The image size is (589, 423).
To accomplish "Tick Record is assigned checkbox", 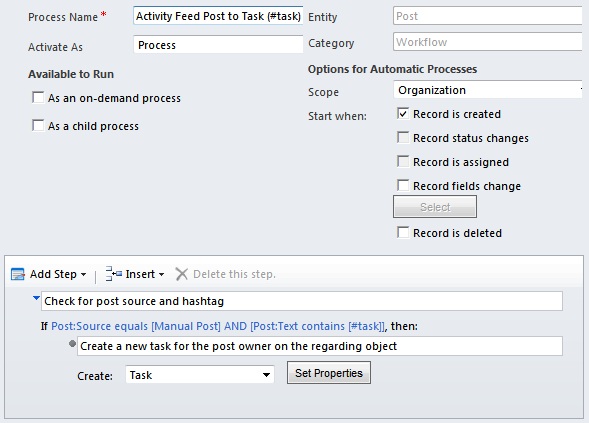I will [403, 162].
